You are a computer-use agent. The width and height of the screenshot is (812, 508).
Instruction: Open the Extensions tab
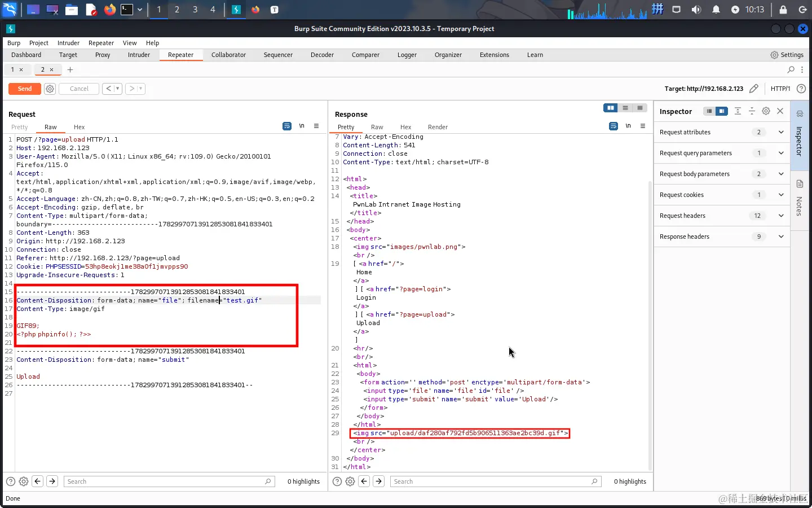coord(494,55)
